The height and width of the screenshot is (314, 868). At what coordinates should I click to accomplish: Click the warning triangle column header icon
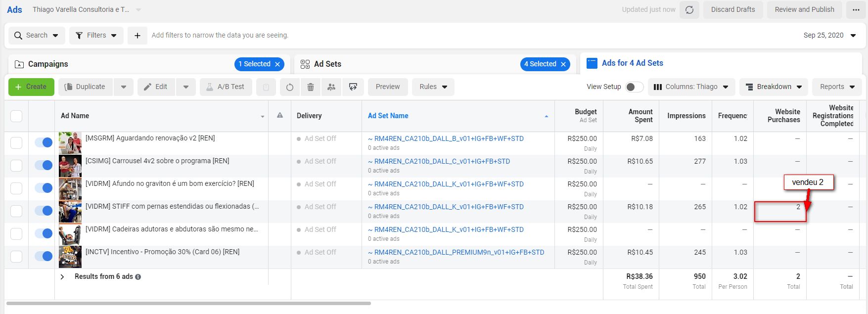pyautogui.click(x=280, y=115)
